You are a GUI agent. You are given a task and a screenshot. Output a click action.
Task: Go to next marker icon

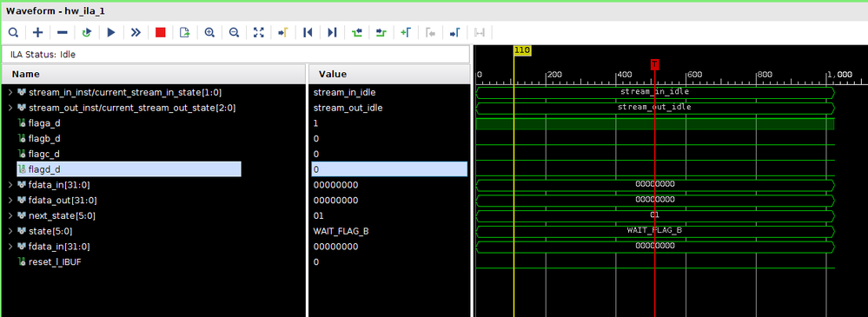(x=454, y=33)
